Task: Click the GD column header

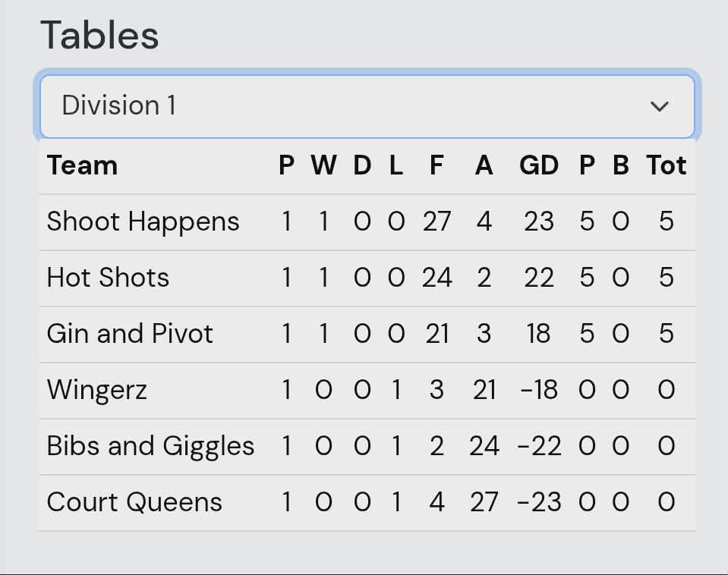Action: coord(538,165)
